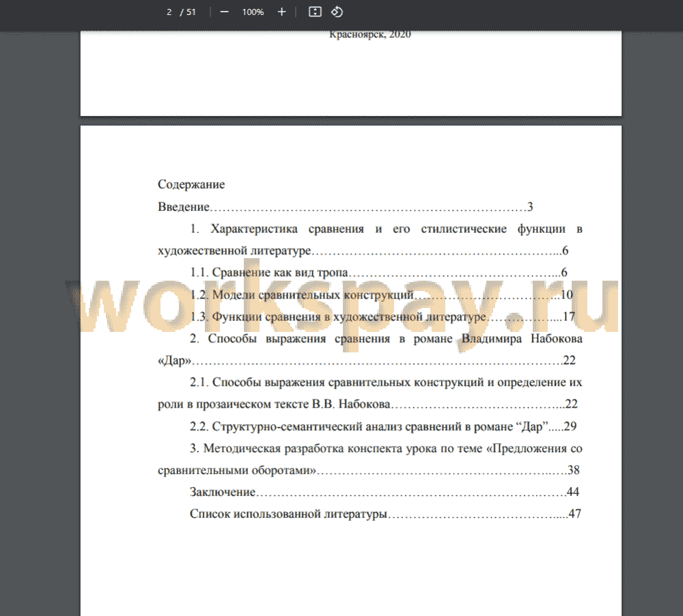
Task: Click the '«Дар»' line with page 22
Action: tap(366, 361)
